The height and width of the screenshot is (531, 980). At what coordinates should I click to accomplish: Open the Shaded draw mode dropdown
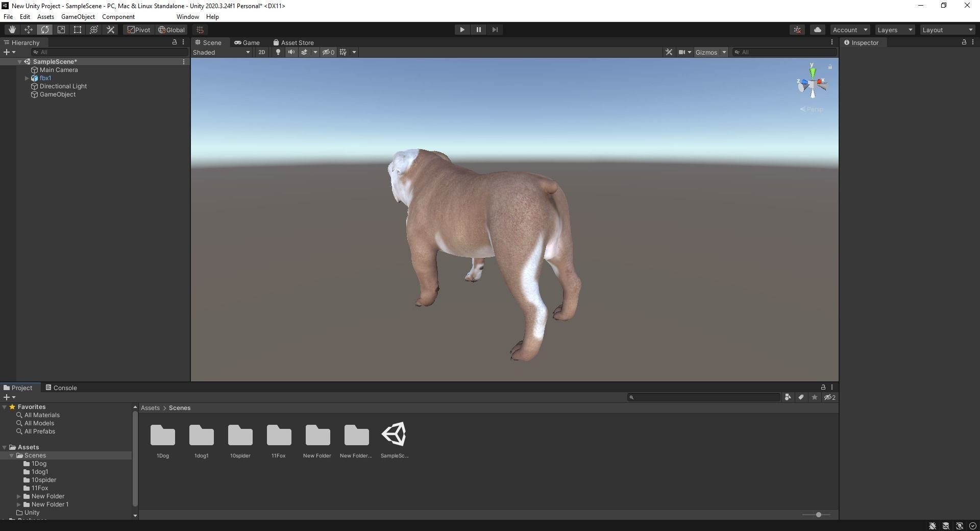(x=222, y=52)
